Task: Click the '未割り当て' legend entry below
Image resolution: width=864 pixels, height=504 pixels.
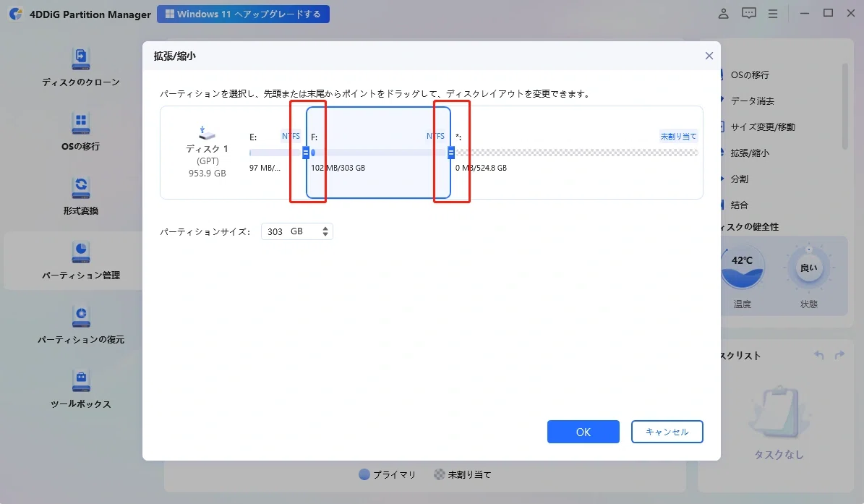Action: click(x=462, y=474)
